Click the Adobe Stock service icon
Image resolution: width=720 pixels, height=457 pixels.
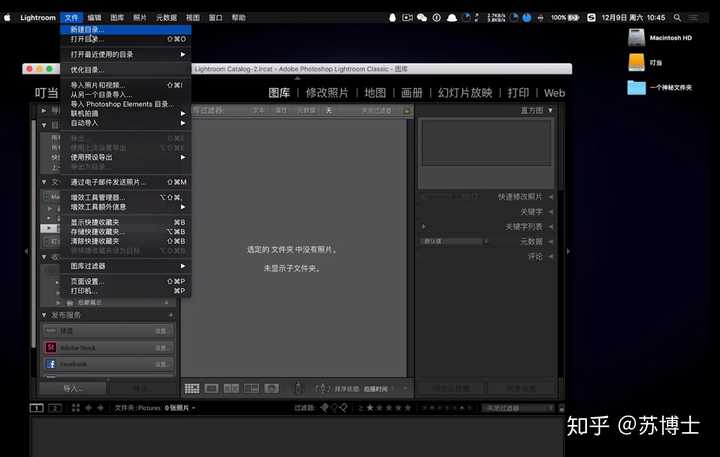51,348
